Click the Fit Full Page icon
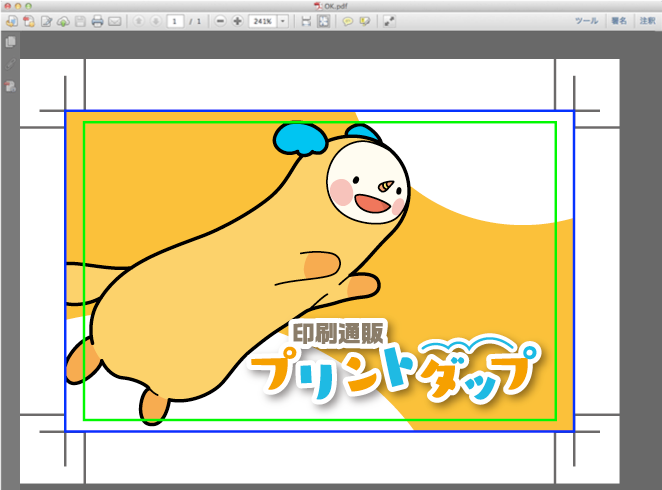662x490 pixels. [323, 21]
